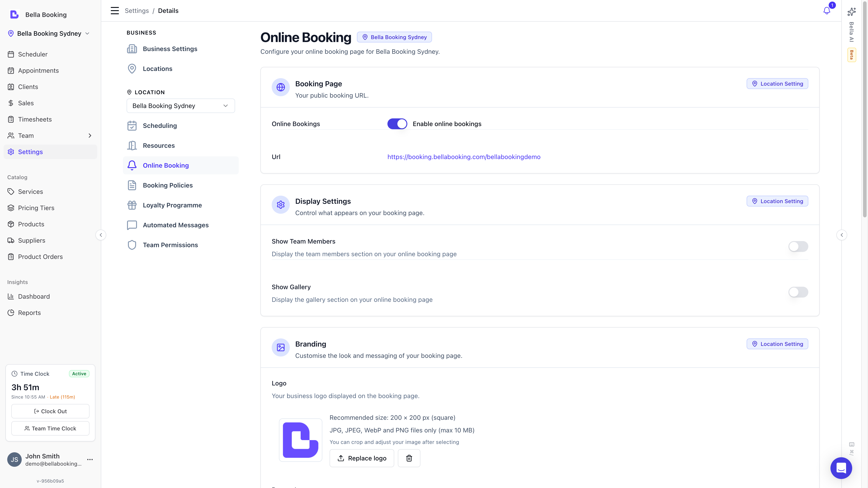
Task: Navigate to Booking Policies
Action: coord(167,185)
